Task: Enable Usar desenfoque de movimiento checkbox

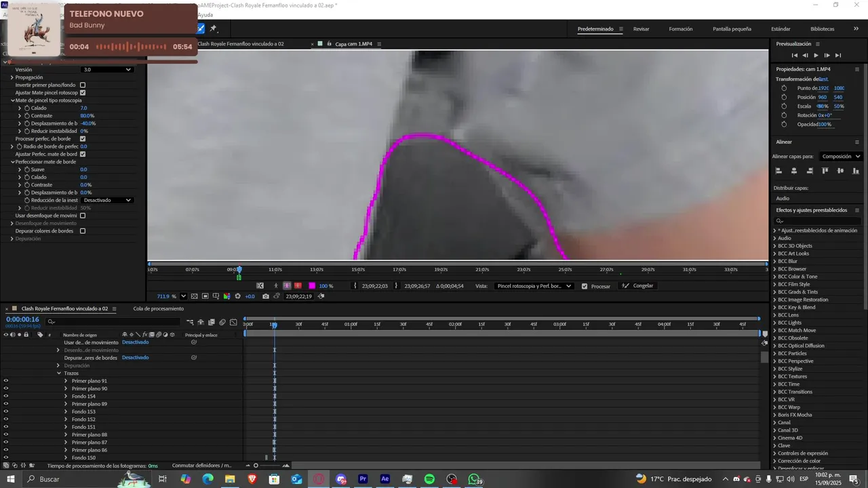Action: click(x=83, y=216)
